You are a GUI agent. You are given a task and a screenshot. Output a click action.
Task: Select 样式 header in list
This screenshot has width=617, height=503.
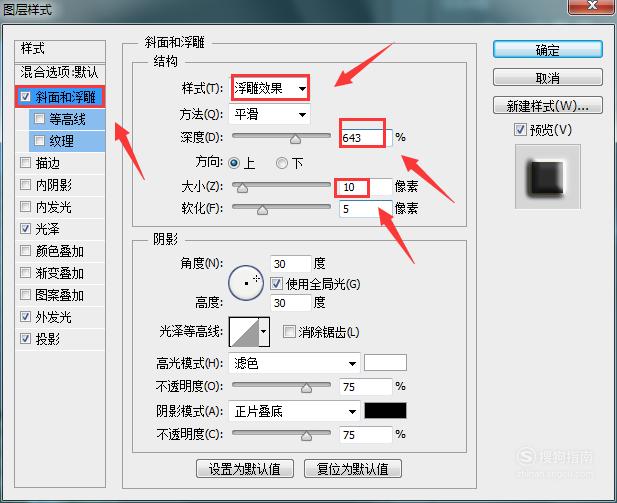click(x=60, y=49)
